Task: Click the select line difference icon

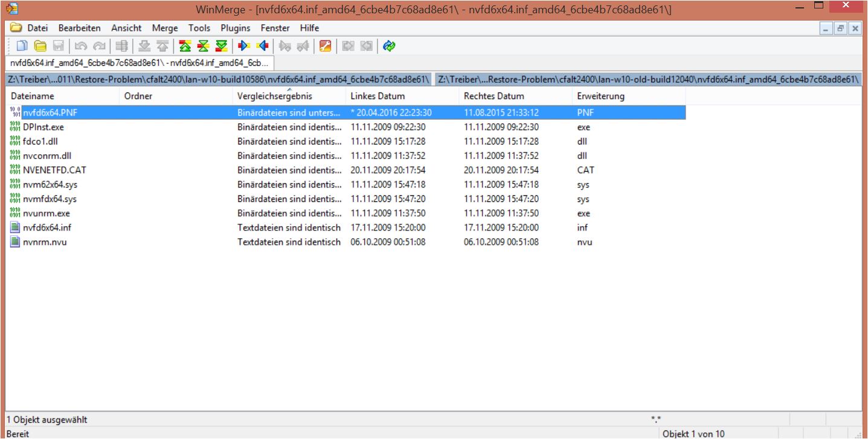Action: point(121,46)
